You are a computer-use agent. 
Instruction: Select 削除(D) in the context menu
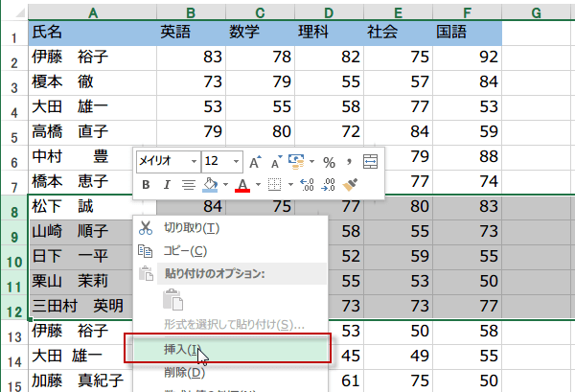[x=230, y=373]
